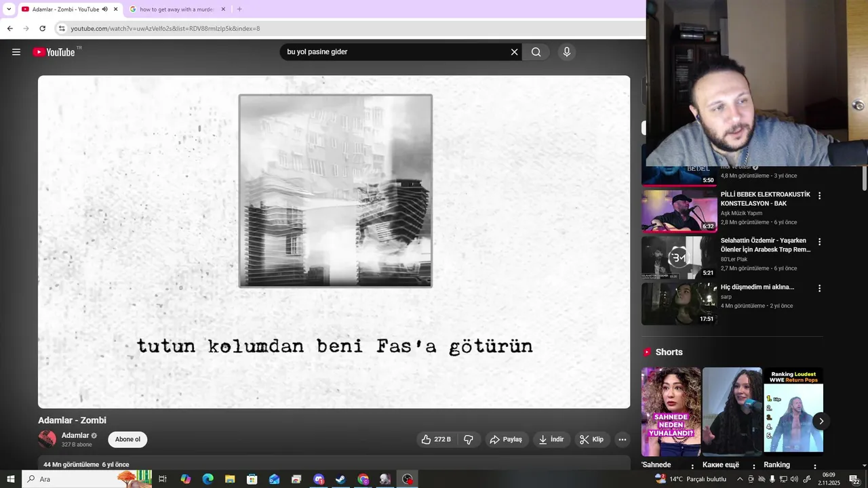Open the tab search dropdown
868x488 pixels.
point(9,9)
